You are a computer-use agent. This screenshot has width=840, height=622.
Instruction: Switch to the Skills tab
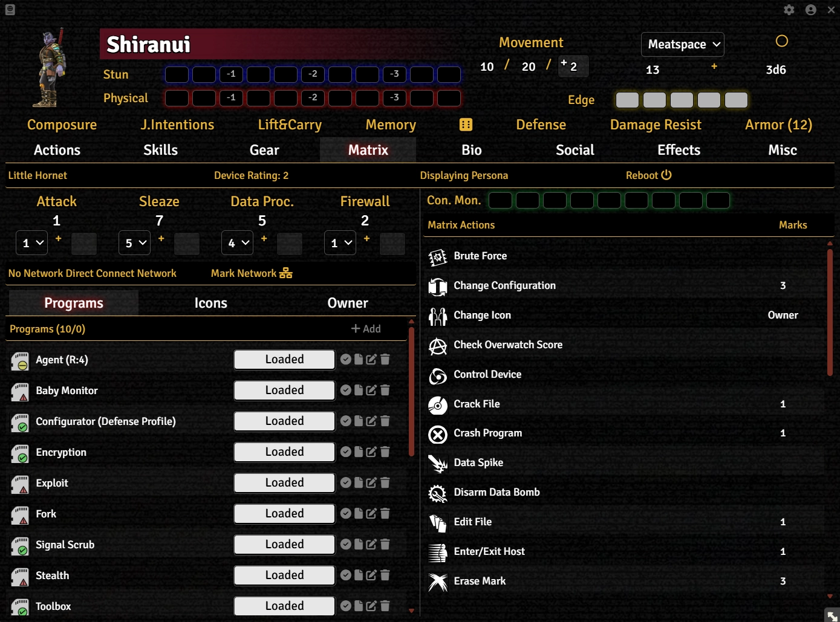tap(160, 150)
